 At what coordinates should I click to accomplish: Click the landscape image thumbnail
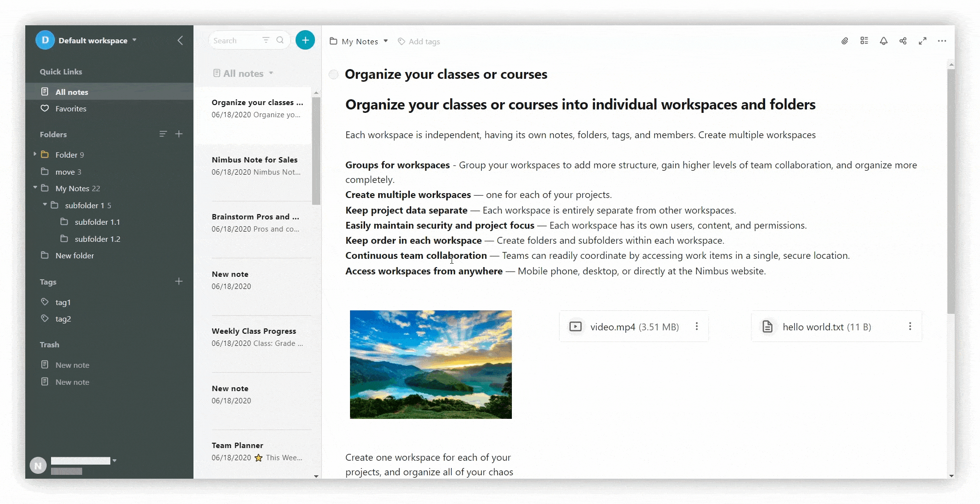pyautogui.click(x=431, y=364)
